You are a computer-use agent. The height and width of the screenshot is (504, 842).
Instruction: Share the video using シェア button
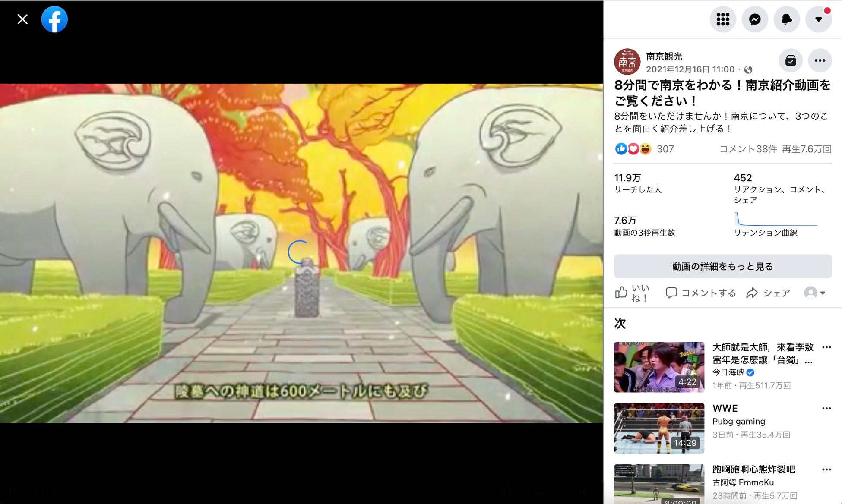click(x=769, y=293)
